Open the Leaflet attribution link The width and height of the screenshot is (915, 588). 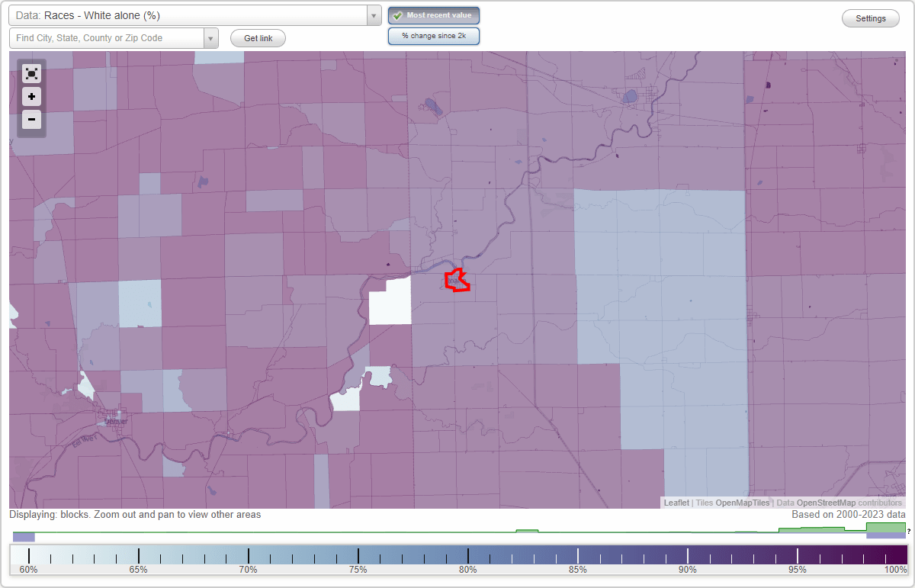[x=676, y=503]
